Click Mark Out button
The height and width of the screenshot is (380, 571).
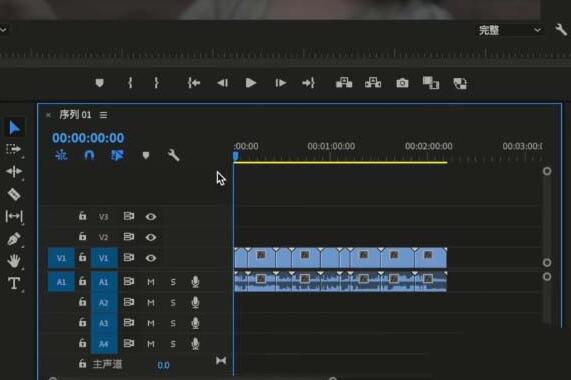pyautogui.click(x=156, y=83)
